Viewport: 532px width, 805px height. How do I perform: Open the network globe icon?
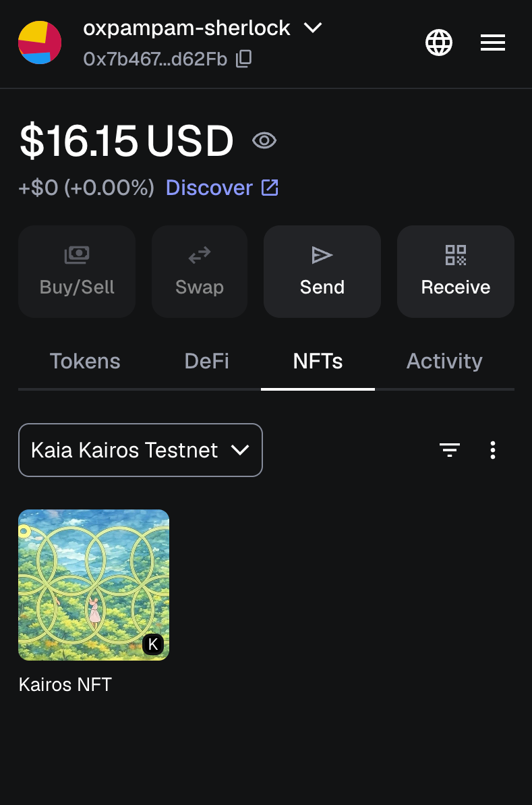439,43
